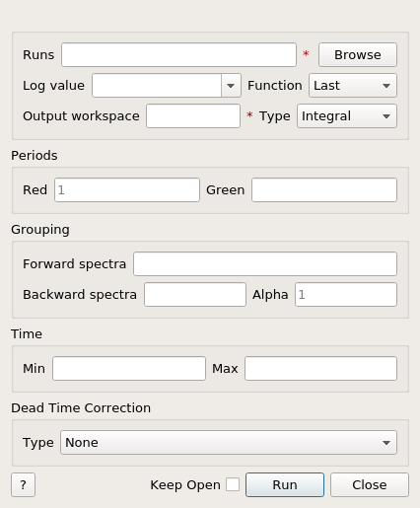This screenshot has height=508, width=420.
Task: Click the Browse button
Action: click(358, 55)
